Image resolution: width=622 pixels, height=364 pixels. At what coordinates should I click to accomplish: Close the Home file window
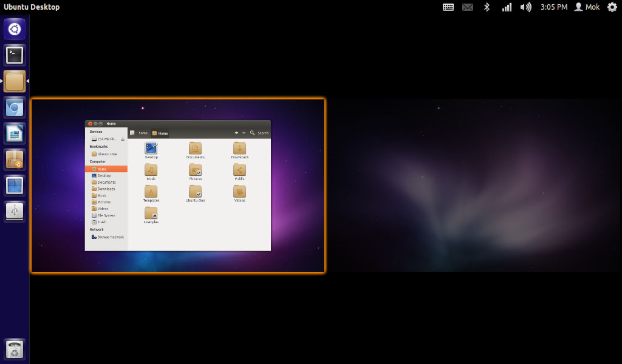tap(90, 124)
